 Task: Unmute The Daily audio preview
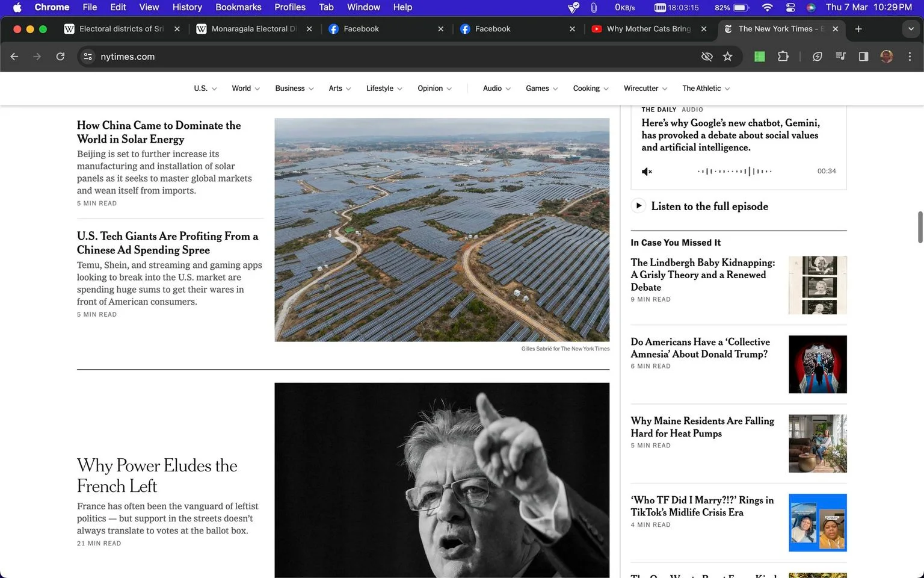tap(647, 172)
